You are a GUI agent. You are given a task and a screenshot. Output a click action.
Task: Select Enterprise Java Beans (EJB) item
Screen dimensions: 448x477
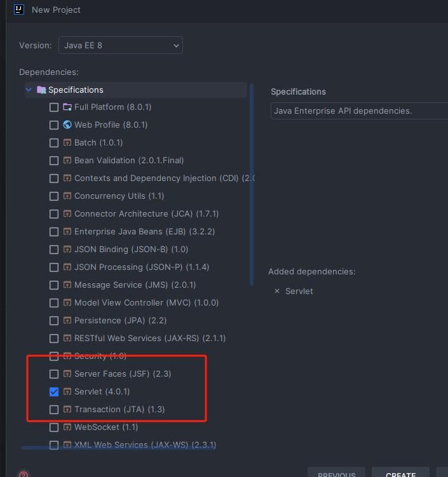pyautogui.click(x=144, y=231)
